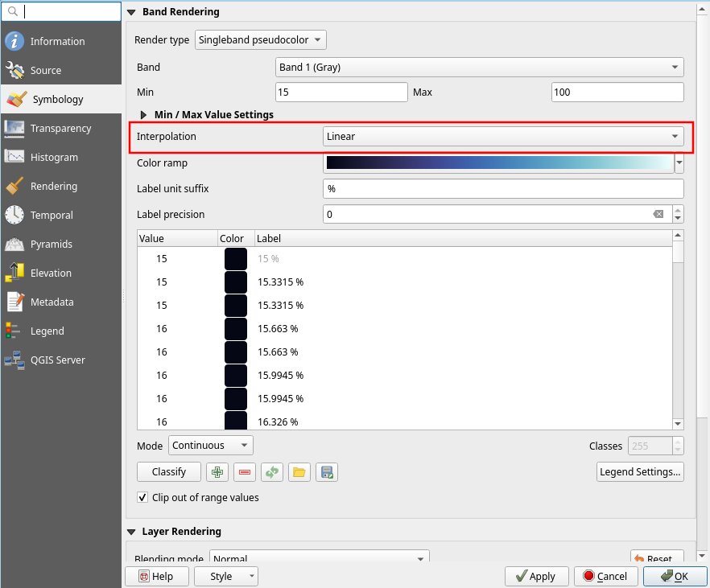Increase the Label precision stepper
This screenshot has height=588, width=710.
[x=678, y=210]
